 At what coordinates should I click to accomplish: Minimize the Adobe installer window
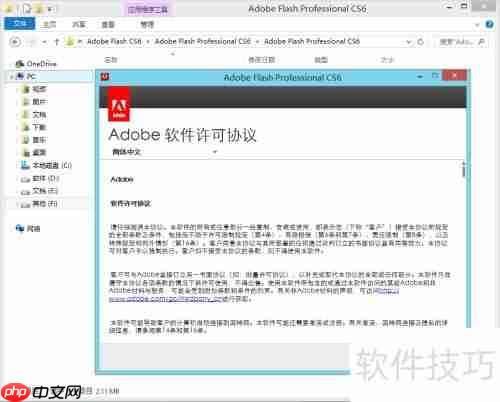420,77
